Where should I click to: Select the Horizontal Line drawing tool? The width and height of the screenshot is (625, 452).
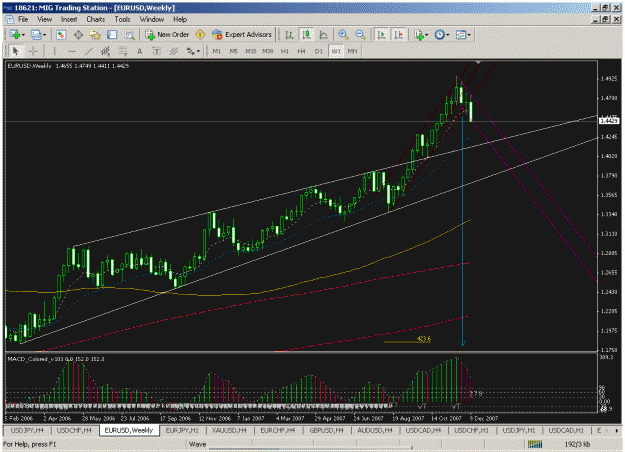[x=72, y=51]
